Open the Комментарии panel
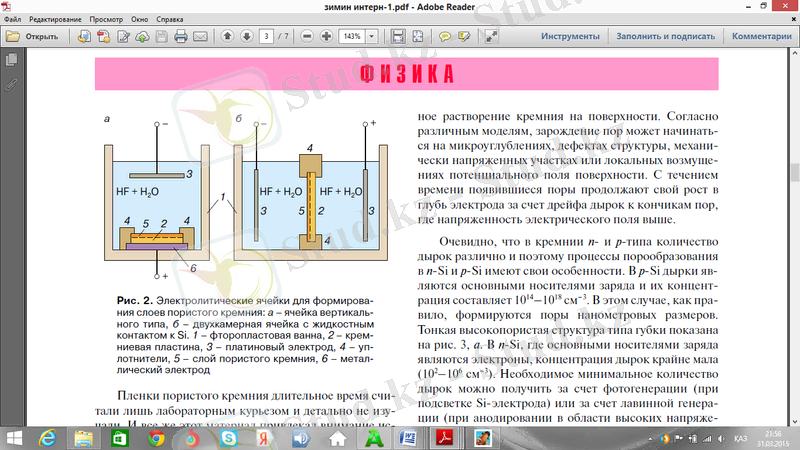800x450 pixels. click(762, 36)
